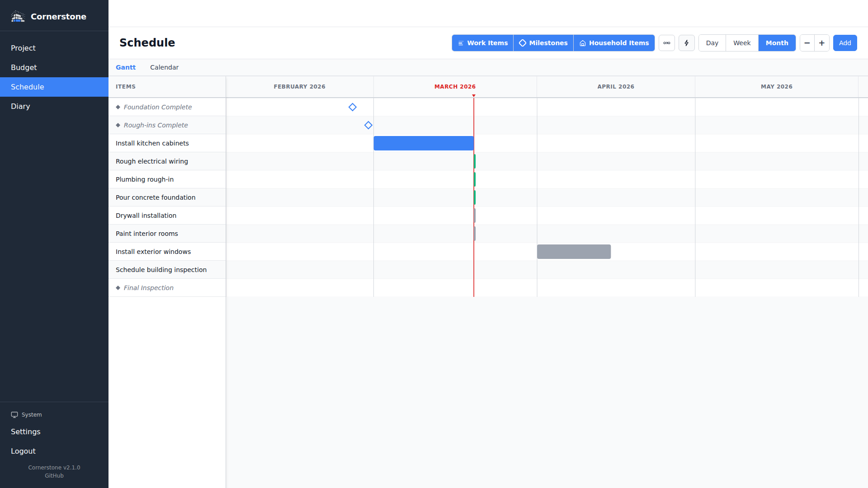
Task: Click the dependency links icon in the toolbar
Action: coord(666,43)
